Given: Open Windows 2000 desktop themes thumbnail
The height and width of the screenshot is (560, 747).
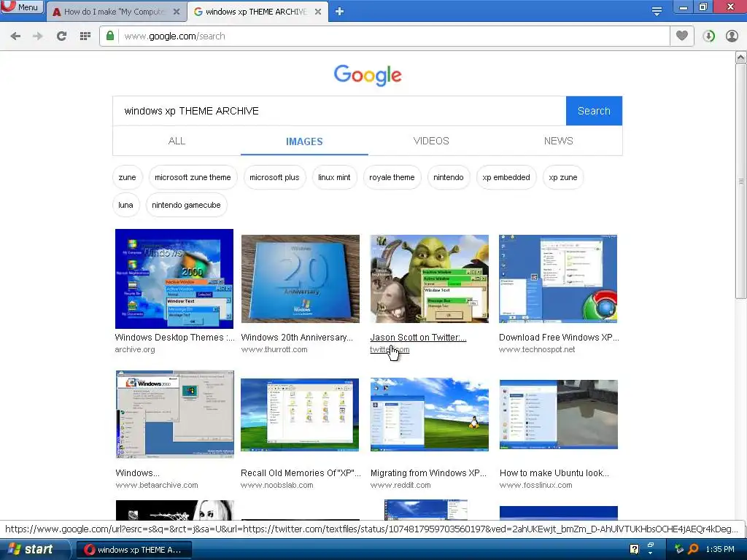Looking at the screenshot, I should (174, 279).
